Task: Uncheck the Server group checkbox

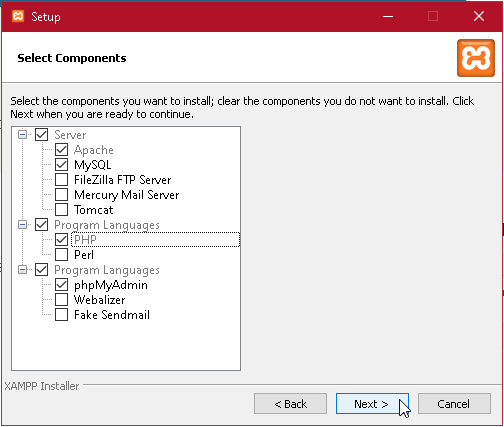Action: tap(41, 135)
